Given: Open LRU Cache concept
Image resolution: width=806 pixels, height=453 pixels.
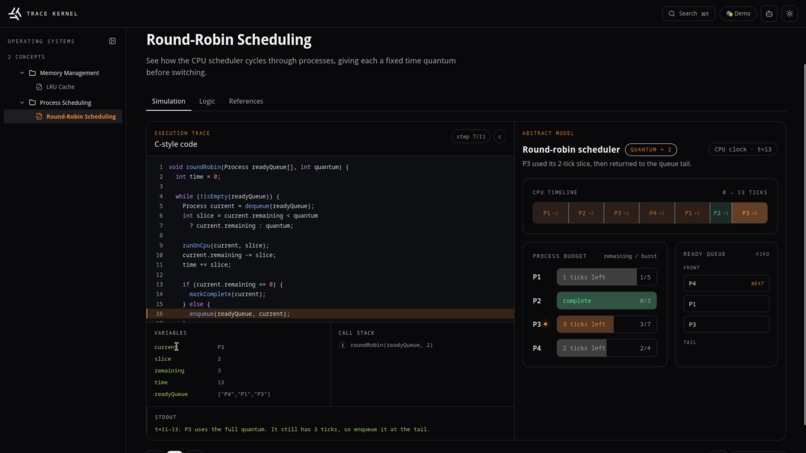Looking at the screenshot, I should pyautogui.click(x=60, y=87).
